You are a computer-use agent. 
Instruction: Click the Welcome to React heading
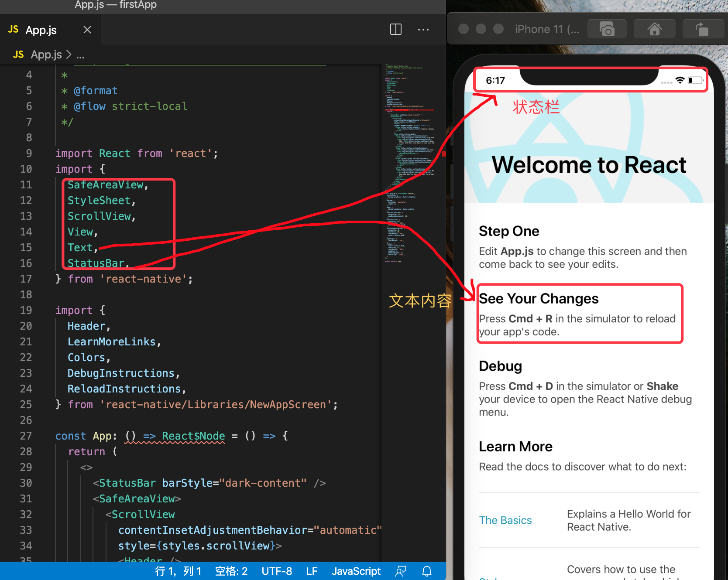[x=589, y=165]
